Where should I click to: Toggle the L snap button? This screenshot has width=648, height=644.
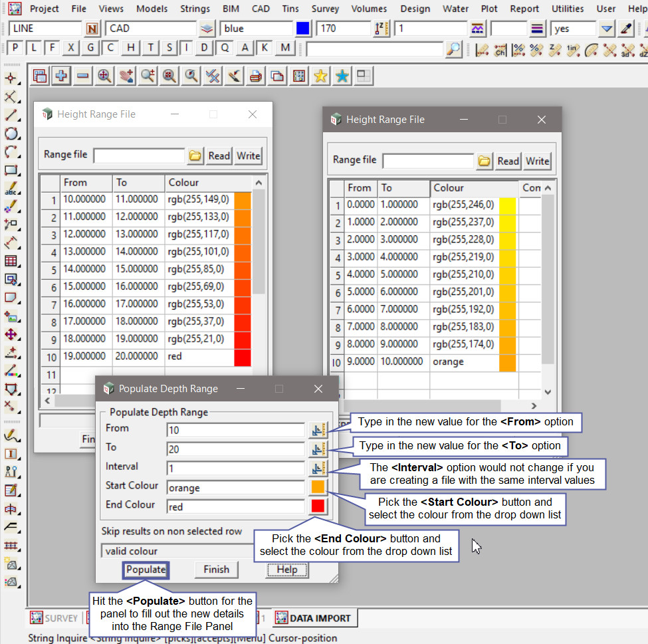(x=33, y=49)
